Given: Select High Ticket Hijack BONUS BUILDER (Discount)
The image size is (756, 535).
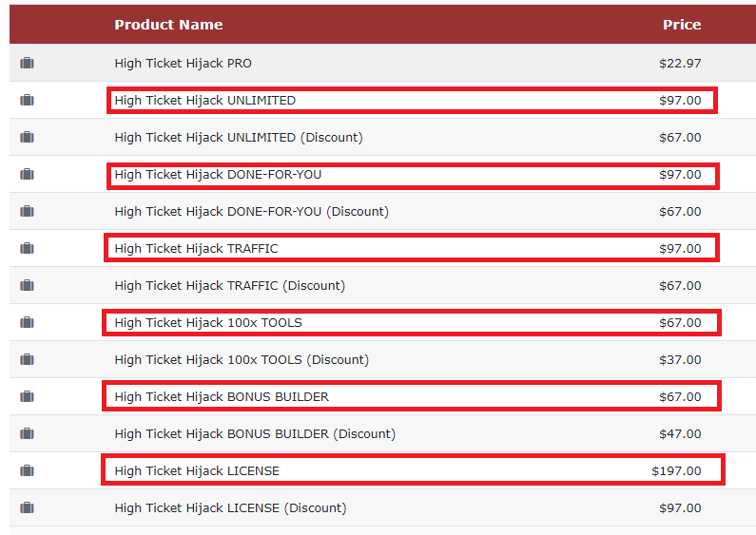Looking at the screenshot, I should coord(255,433).
